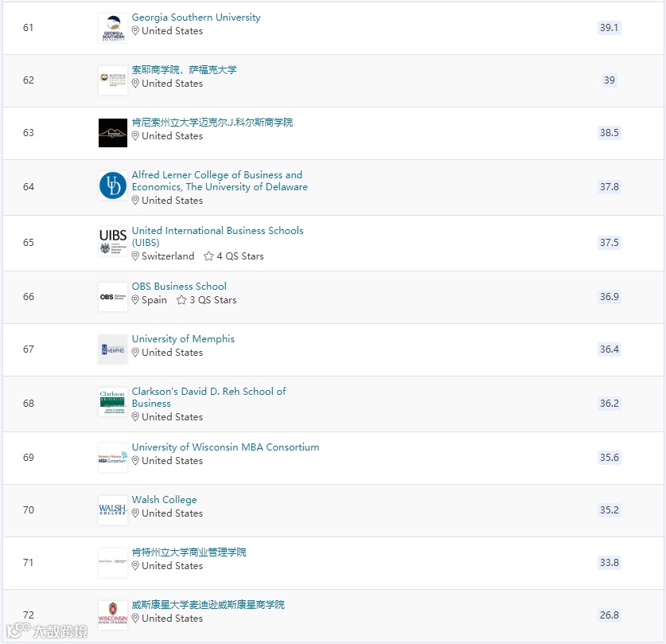Screen dimensions: 666x644
Task: Open 肯尼索州立大学迈克尔.J.科尔斯商学院 link
Action: click(212, 123)
